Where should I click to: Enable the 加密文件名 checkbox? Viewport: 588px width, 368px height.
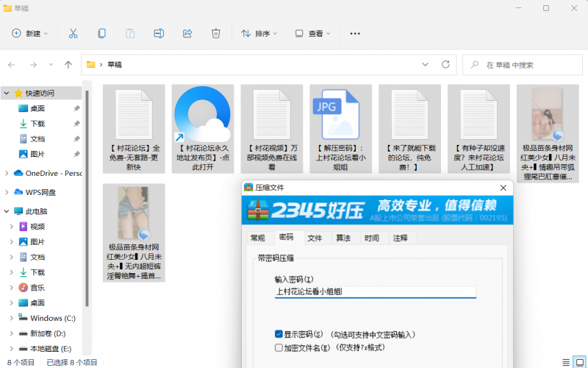[x=279, y=347]
